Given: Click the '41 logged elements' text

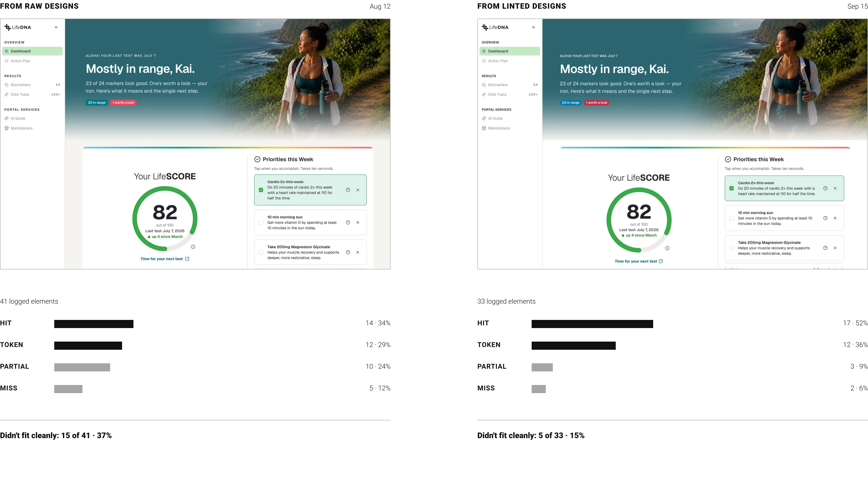Looking at the screenshot, I should [x=29, y=301].
